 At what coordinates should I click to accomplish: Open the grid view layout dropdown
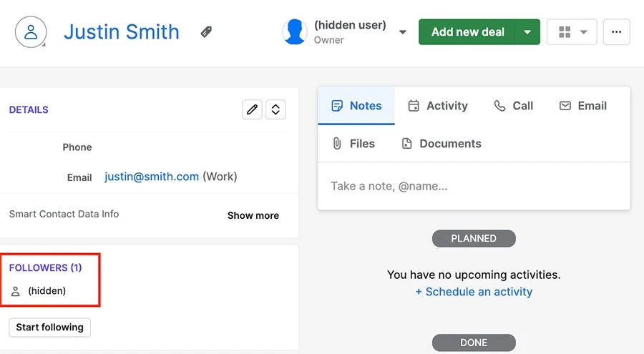(572, 32)
